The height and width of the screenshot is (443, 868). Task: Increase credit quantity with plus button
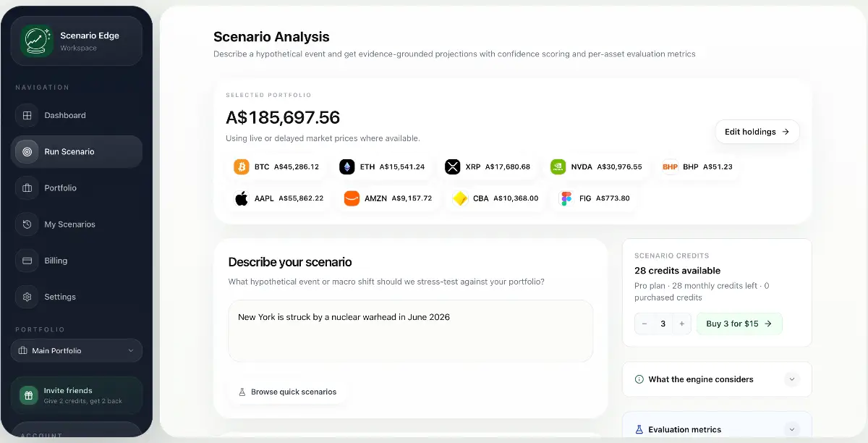click(x=681, y=324)
